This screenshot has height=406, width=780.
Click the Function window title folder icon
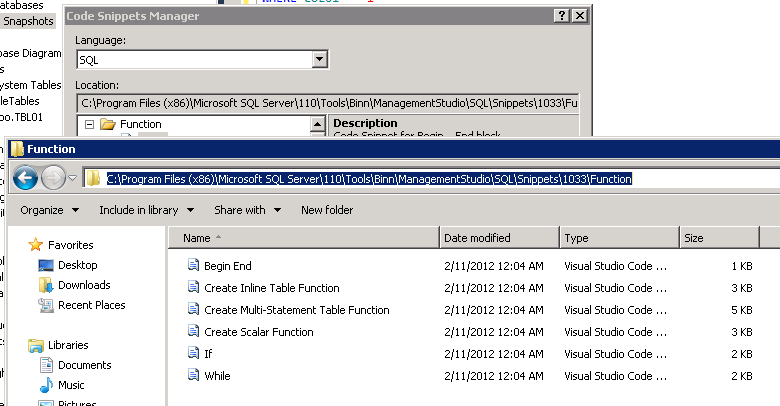point(17,149)
